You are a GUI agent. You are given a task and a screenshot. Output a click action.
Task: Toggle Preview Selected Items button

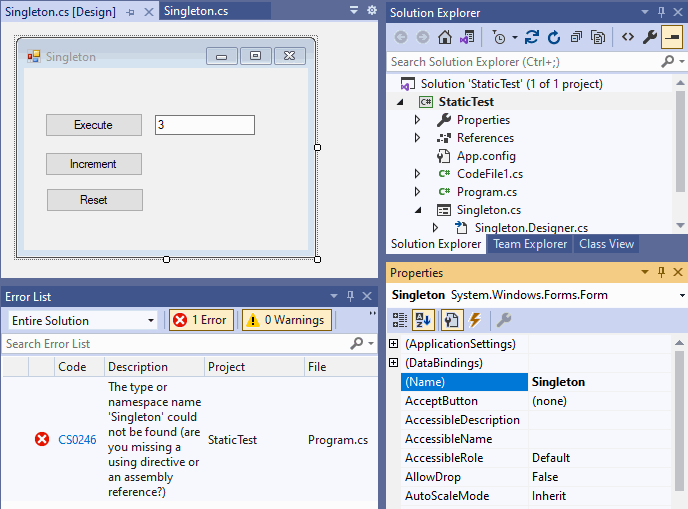tap(672, 37)
